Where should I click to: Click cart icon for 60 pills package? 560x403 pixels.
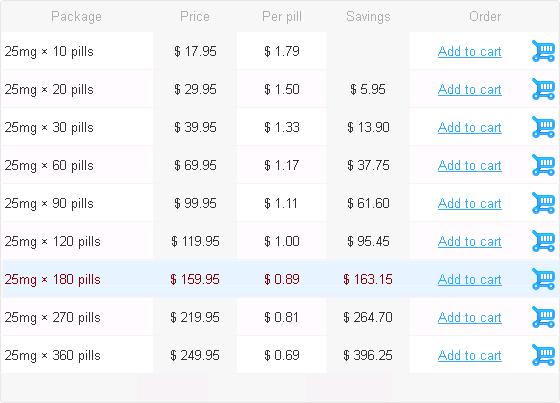[x=543, y=165]
